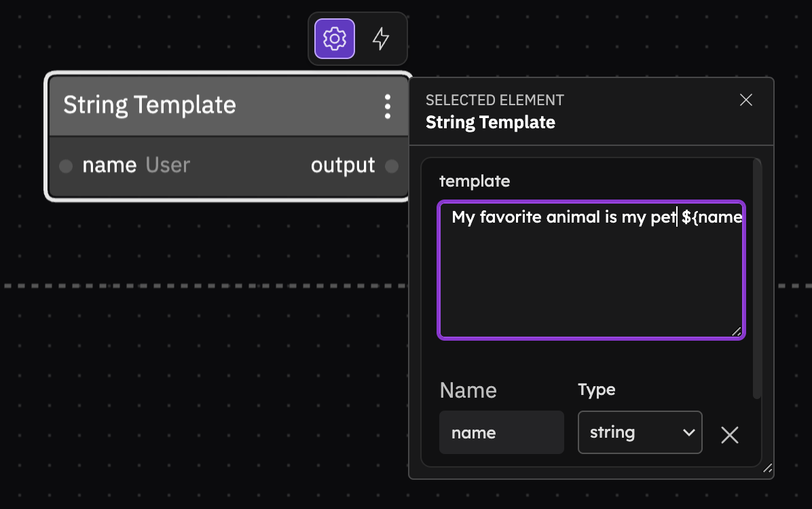
Task: Open the Type dropdown showing string
Action: tap(640, 432)
